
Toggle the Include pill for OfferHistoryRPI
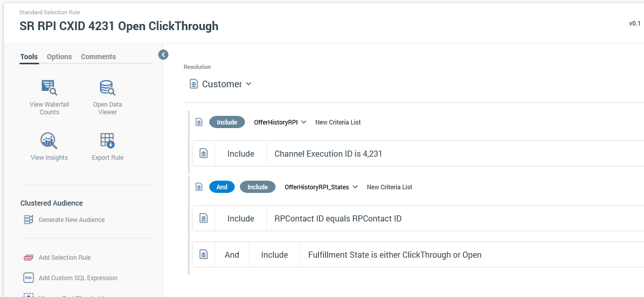pyautogui.click(x=227, y=122)
